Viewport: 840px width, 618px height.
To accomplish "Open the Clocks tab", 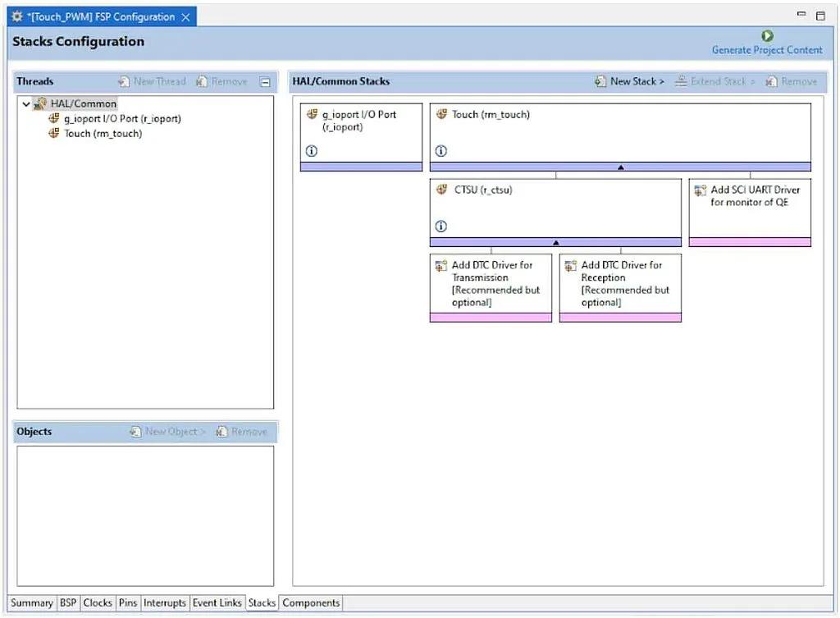I will 98,602.
